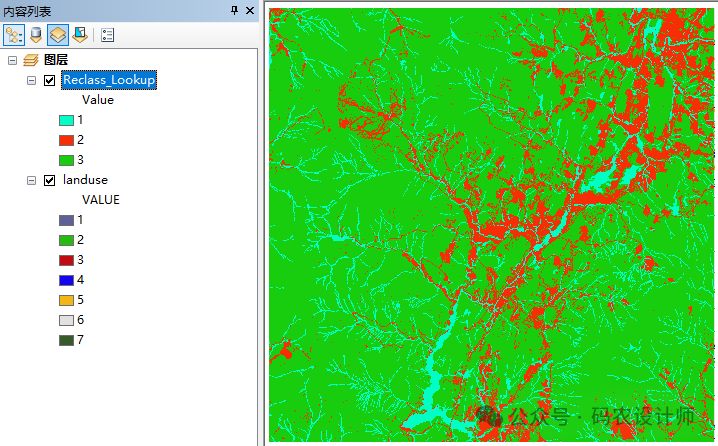718x446 pixels.
Task: Switch to List By Source view
Action: coord(36,35)
